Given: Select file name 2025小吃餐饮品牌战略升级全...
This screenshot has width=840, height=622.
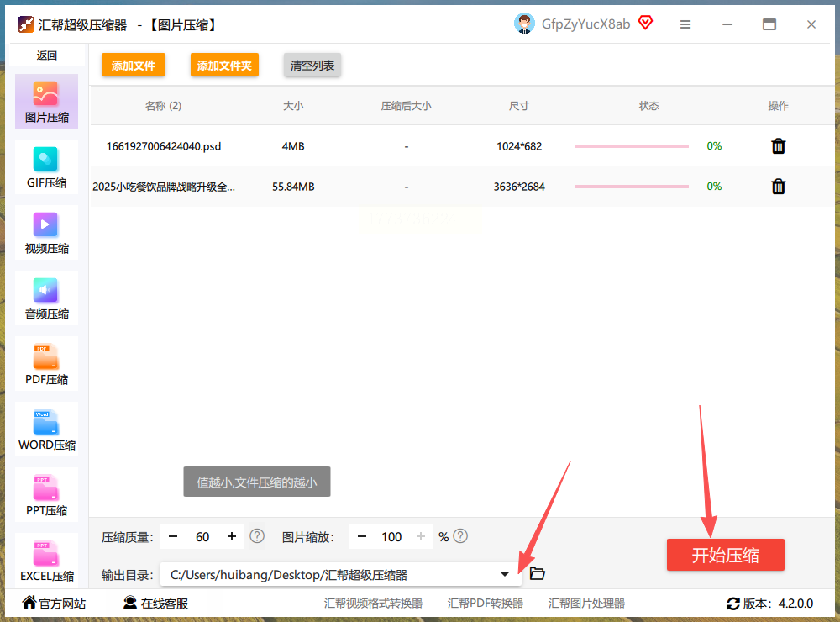Looking at the screenshot, I should (164, 187).
